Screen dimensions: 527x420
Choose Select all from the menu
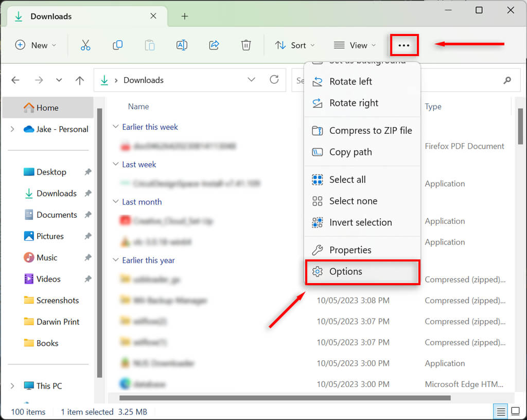click(347, 180)
